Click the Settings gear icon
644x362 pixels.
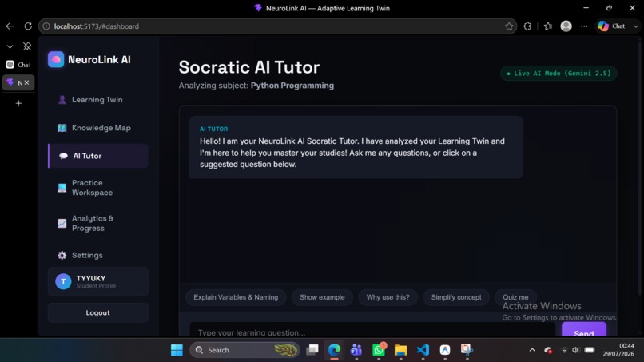coord(62,255)
